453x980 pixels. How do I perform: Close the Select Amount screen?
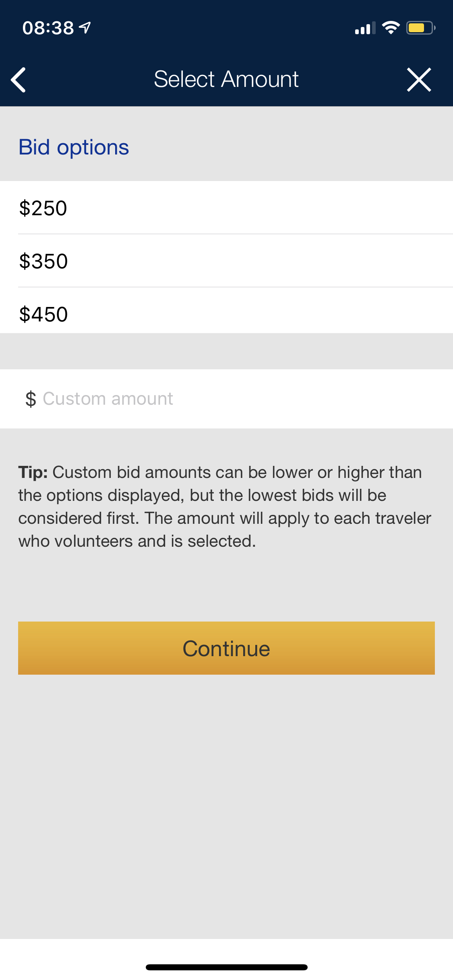pos(419,80)
